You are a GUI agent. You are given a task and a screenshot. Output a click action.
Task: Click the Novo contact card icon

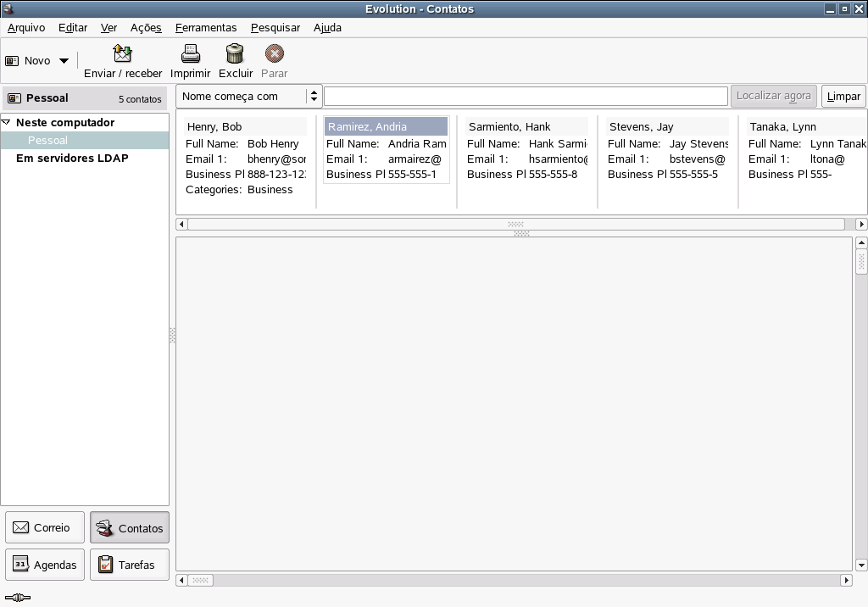(13, 61)
